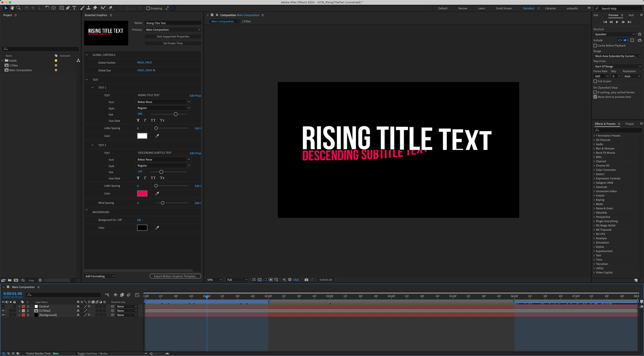Open Text 1 Font dropdown Bebas Neue
Viewport: 644px width, 356px height.
coord(163,102)
